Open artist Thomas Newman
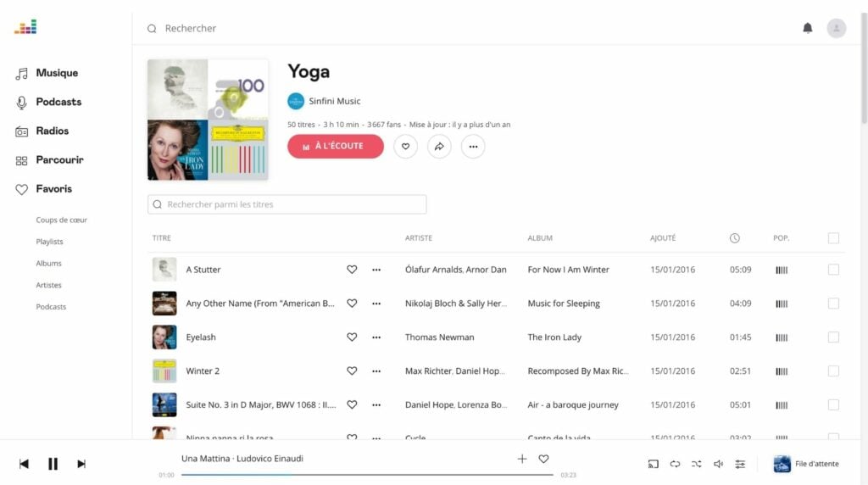The width and height of the screenshot is (868, 485). pos(440,337)
